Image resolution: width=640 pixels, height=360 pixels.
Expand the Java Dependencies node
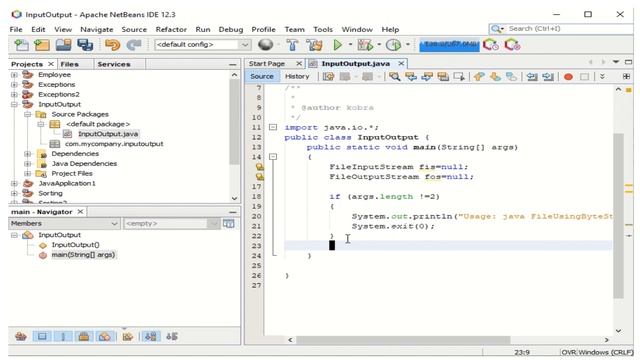click(27, 164)
